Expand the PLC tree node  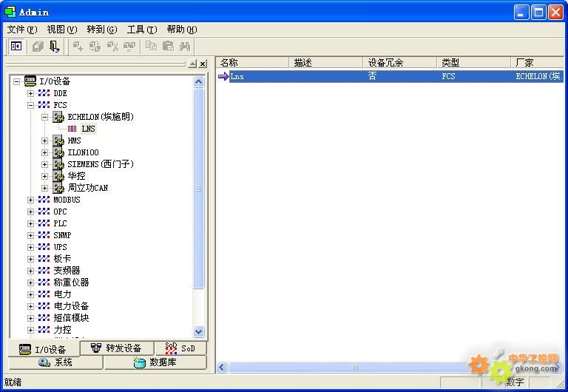tap(30, 223)
